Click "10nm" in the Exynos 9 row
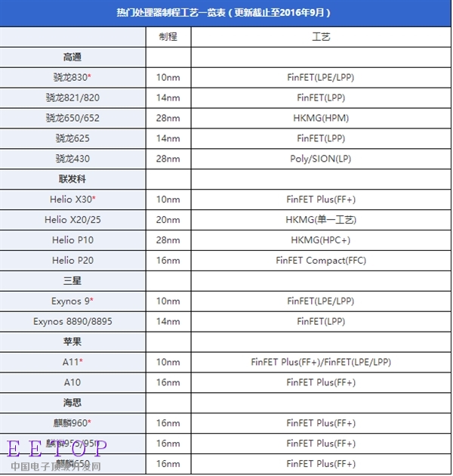 [168, 301]
